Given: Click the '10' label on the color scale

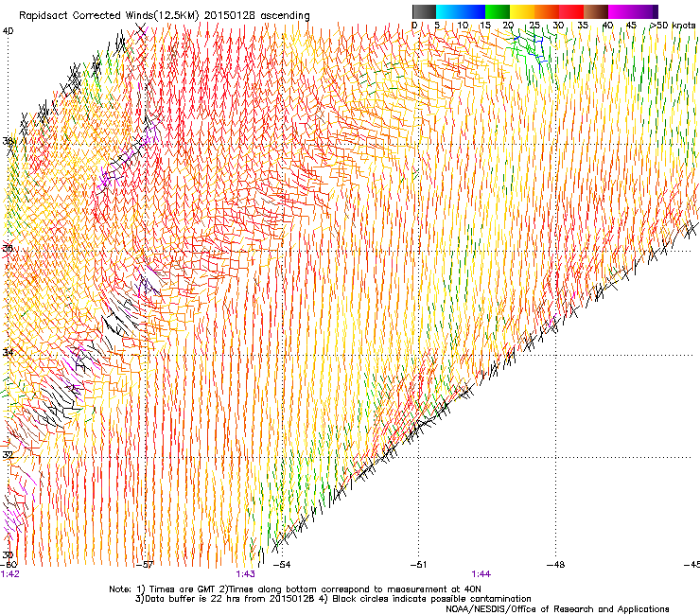Looking at the screenshot, I should [463, 26].
